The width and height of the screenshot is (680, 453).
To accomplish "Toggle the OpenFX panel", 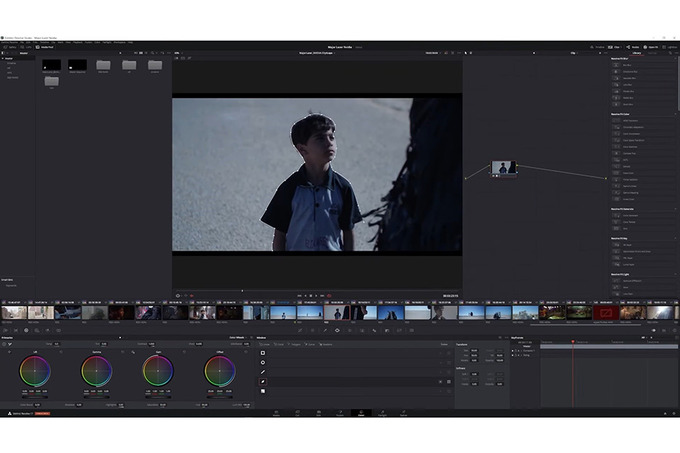I will [650, 47].
